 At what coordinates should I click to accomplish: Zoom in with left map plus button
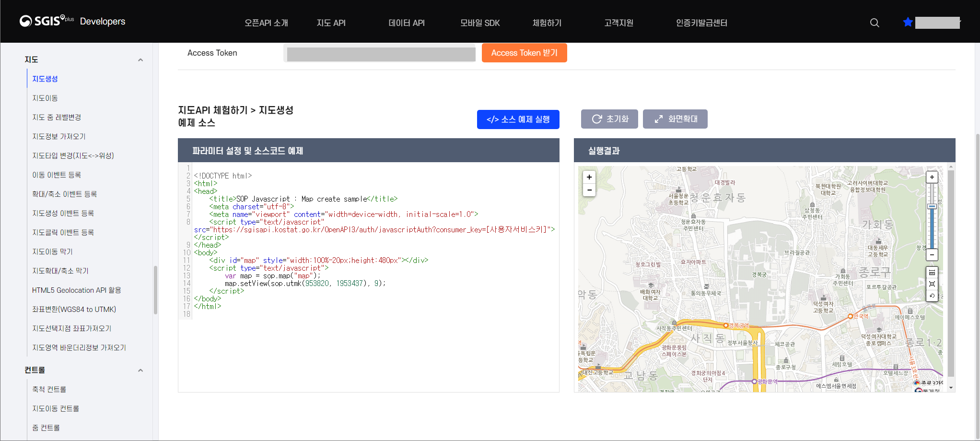tap(589, 177)
